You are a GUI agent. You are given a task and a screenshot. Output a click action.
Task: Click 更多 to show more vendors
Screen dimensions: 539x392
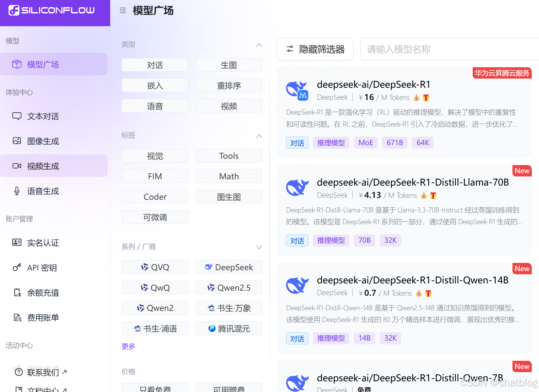128,346
